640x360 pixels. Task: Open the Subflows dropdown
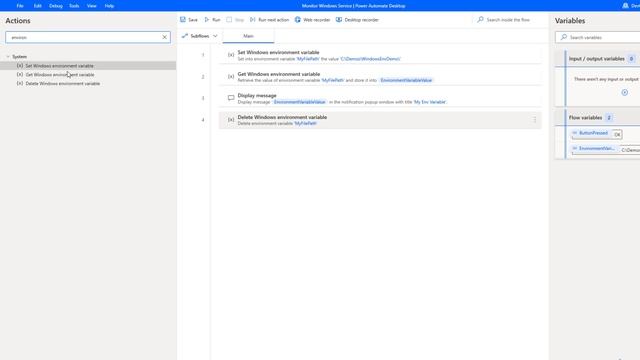pyautogui.click(x=215, y=36)
